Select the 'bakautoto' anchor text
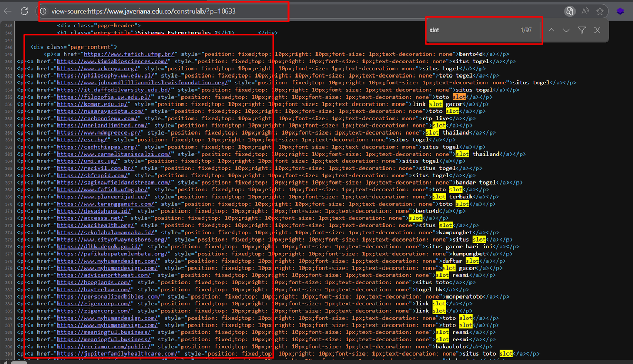The width and height of the screenshot is (633, 364). [452, 346]
